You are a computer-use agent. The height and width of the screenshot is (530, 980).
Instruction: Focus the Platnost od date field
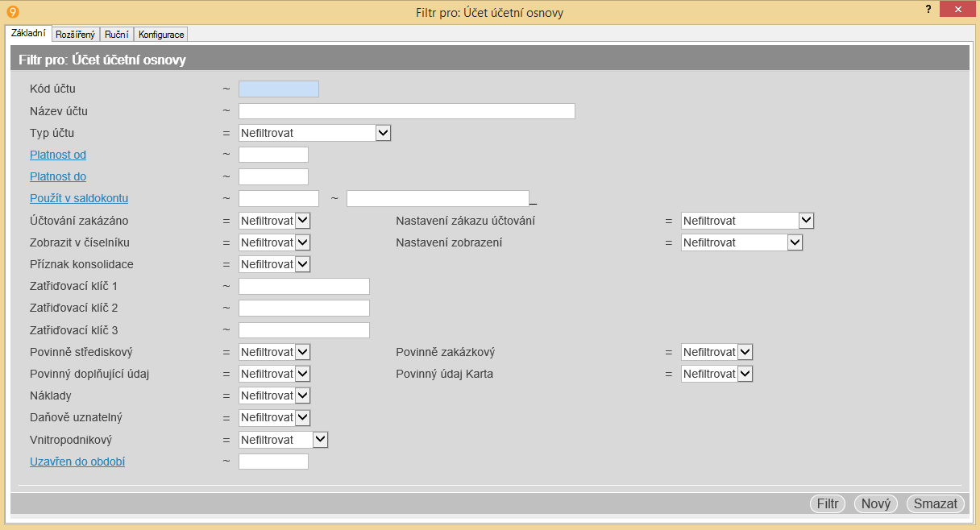point(274,155)
